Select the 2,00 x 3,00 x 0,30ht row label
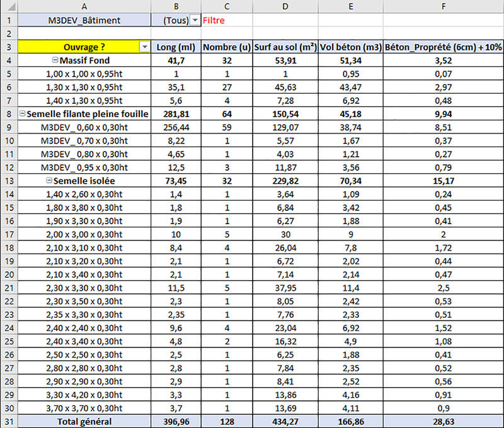Screen dimensions: 504x428 click(84, 234)
